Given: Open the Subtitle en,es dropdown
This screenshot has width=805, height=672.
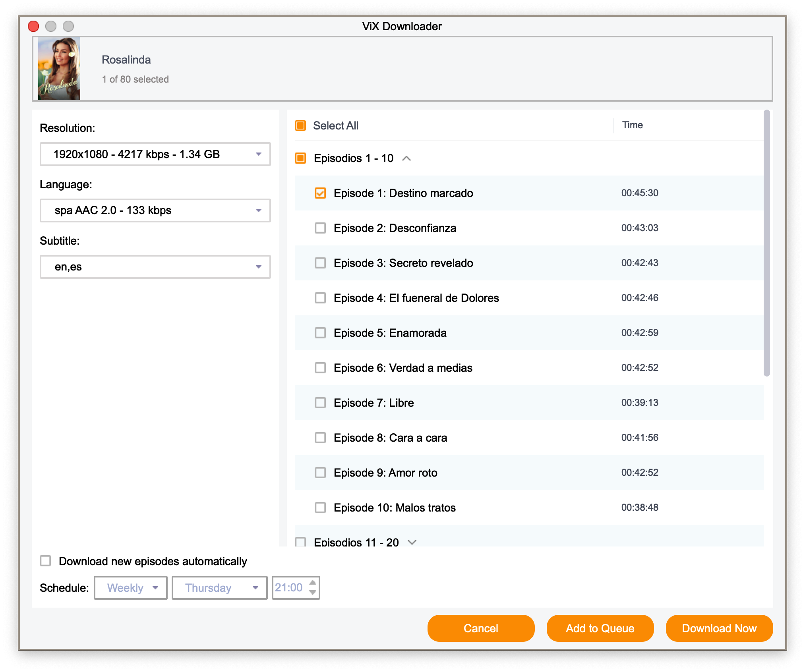Looking at the screenshot, I should tap(155, 267).
